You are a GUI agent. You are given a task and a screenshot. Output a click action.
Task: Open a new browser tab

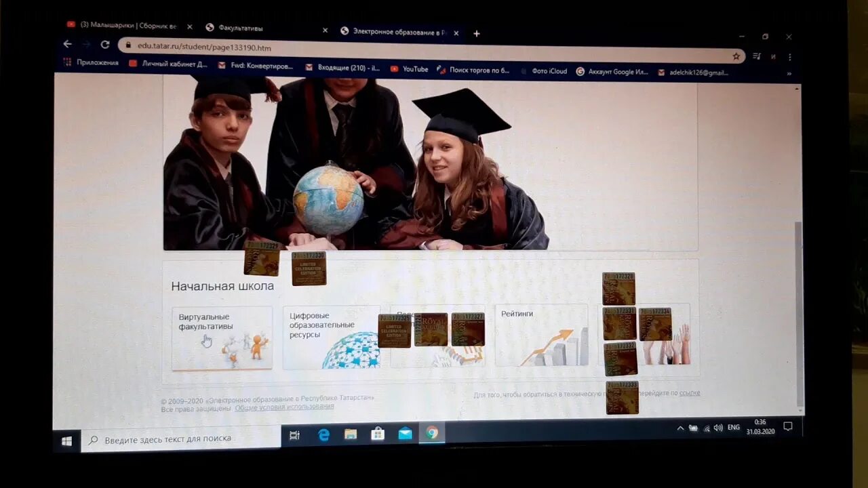click(477, 33)
